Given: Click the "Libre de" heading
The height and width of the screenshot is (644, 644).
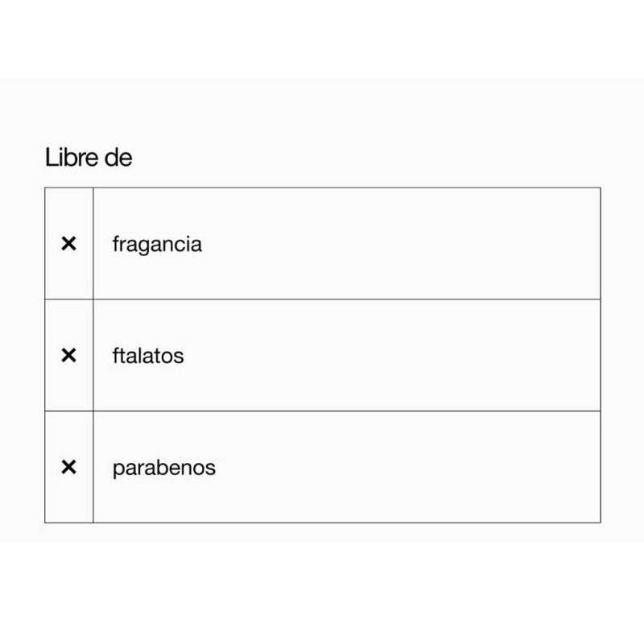Looking at the screenshot, I should (89, 158).
